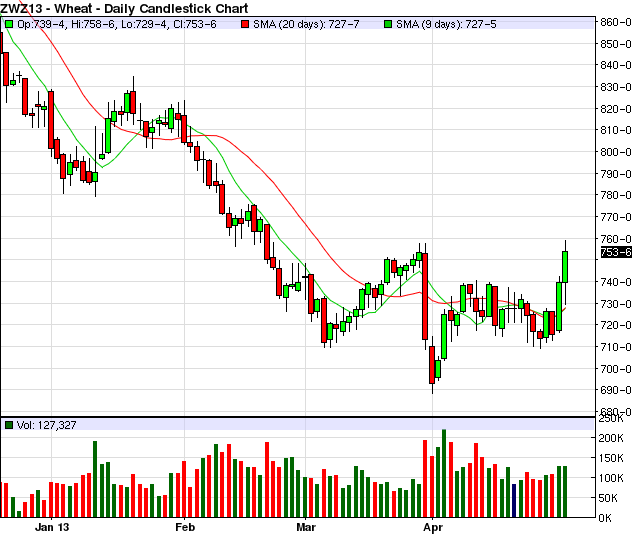This screenshot has width=640, height=536.
Task: Click the chart title ZWZ13 - Wheat
Action: 124,8
